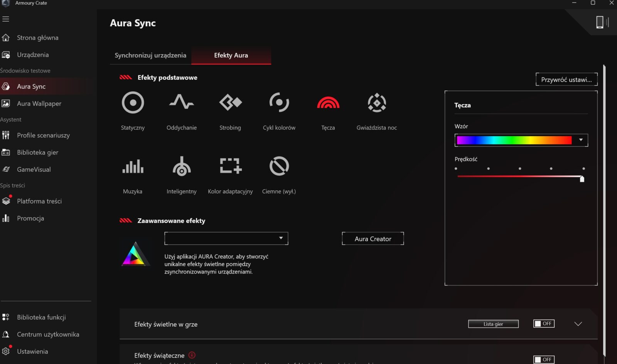Viewport: 617px width, 364px height.
Task: Turn off lighting with Ciemne (wył.)
Action: point(279,167)
